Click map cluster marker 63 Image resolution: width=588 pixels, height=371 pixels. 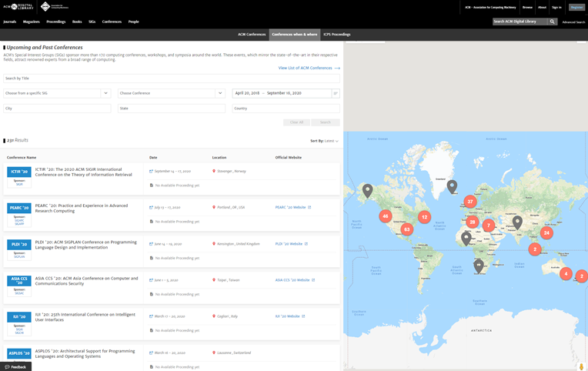[407, 229]
